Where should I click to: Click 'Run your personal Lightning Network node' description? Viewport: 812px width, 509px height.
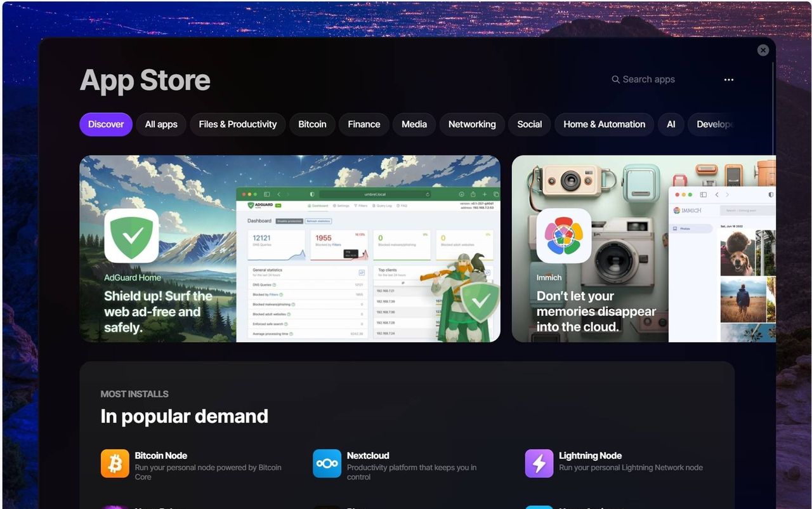pos(631,468)
